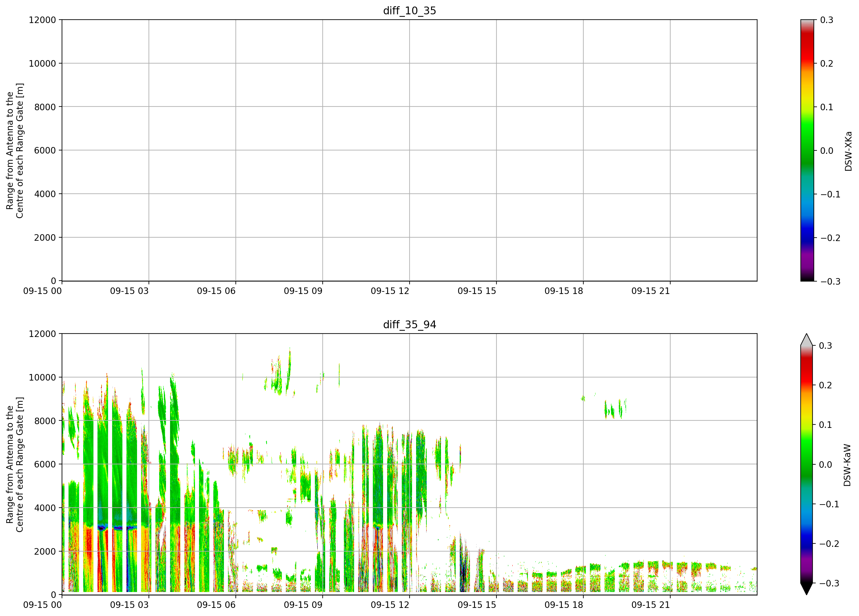Click the 8000 tick on the diff_35_94 y-axis
This screenshot has width=859, height=616.
coord(45,421)
